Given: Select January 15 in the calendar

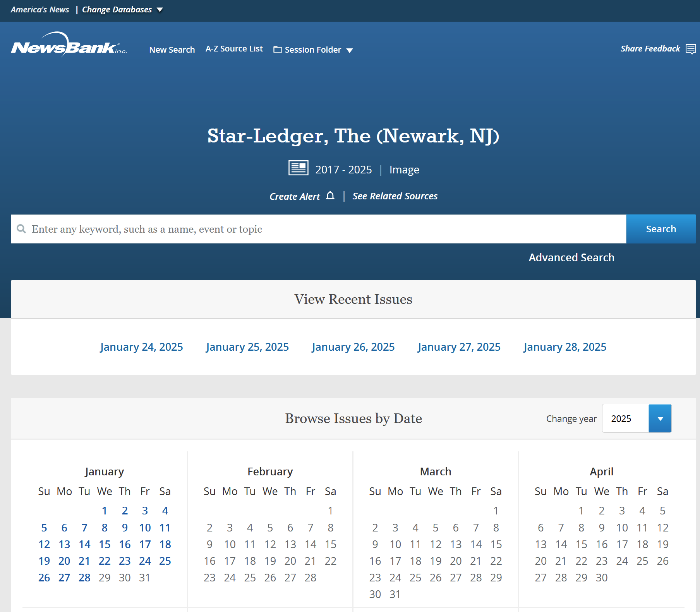Looking at the screenshot, I should (x=105, y=544).
